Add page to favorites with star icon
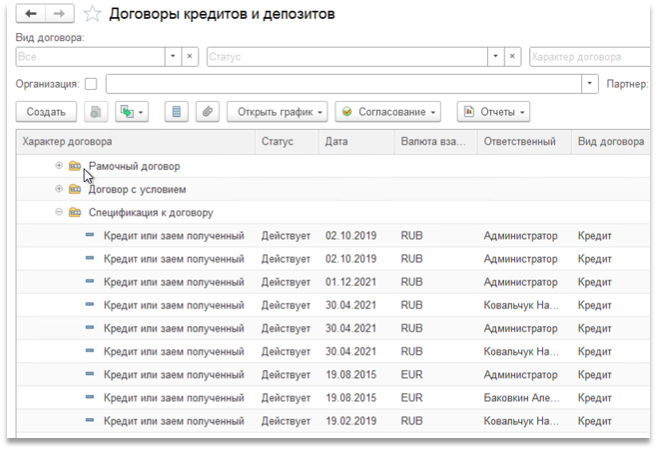Viewport: 657px width, 451px height. pyautogui.click(x=92, y=14)
